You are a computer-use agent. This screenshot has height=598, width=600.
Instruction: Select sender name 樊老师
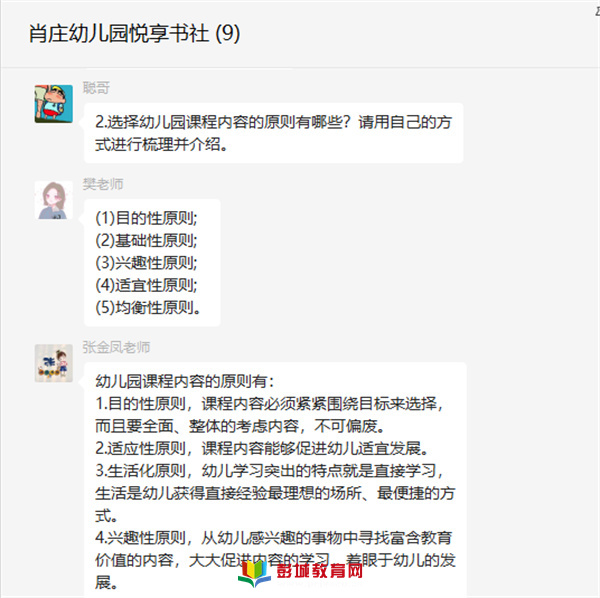[x=103, y=184]
